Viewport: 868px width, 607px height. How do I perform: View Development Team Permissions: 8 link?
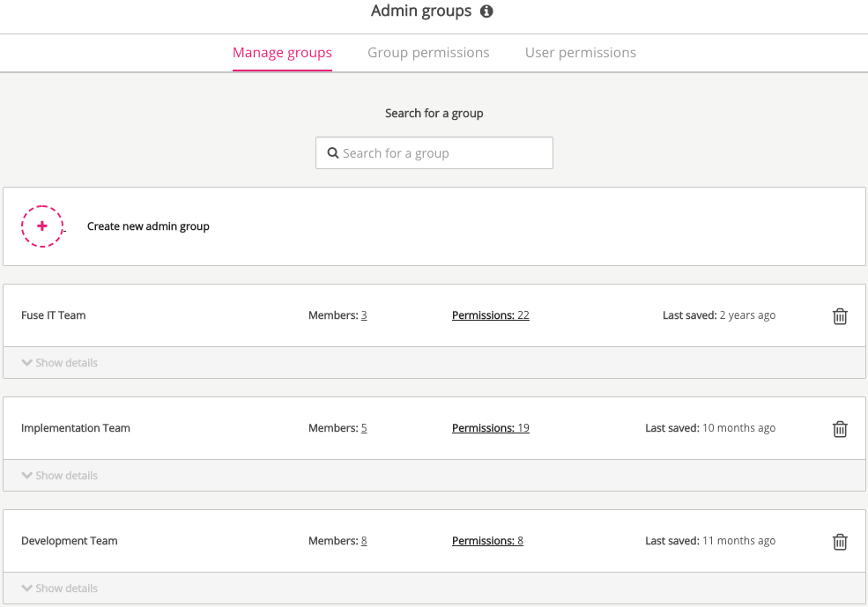point(487,541)
